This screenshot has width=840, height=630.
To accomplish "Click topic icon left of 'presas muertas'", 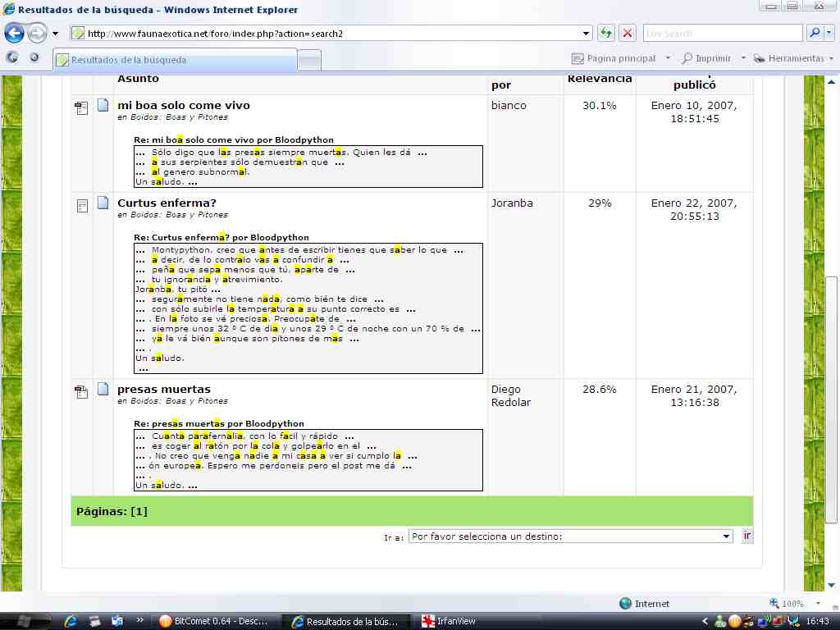I will click(x=81, y=391).
